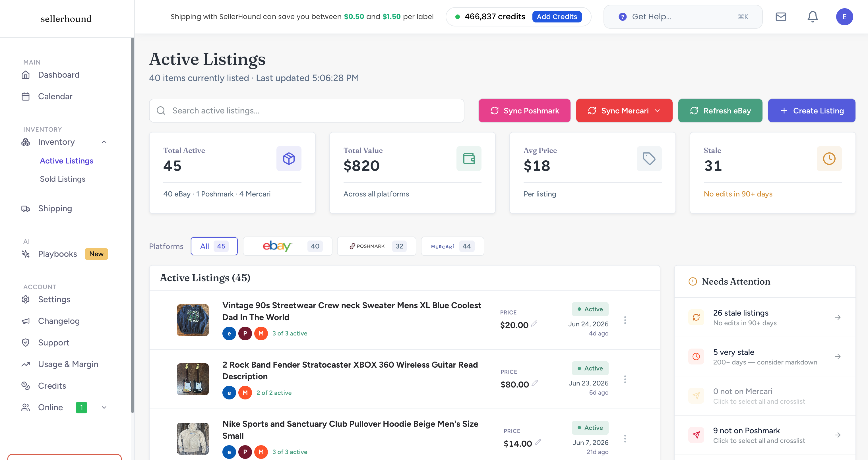
Task: Open the Playbooks sidebar item
Action: [58, 254]
